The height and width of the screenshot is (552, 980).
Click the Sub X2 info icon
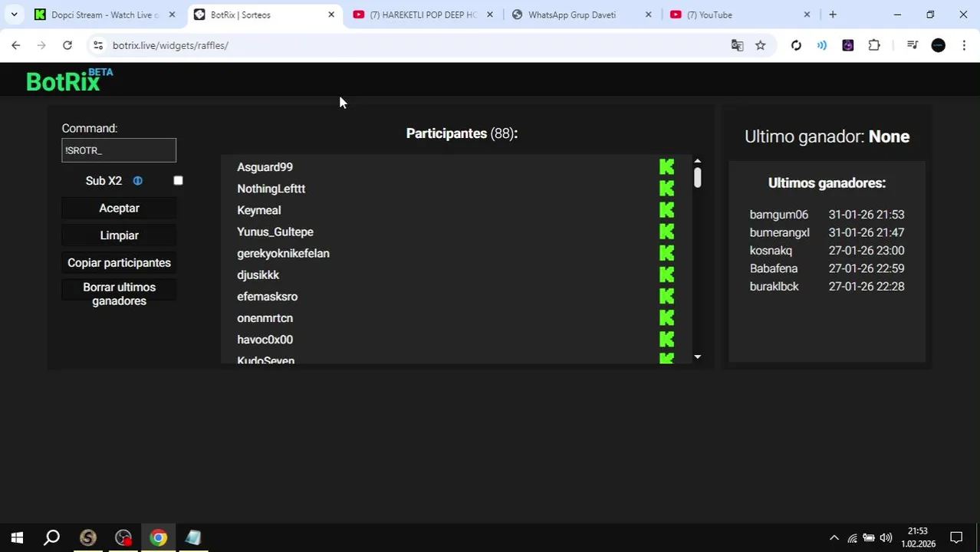(137, 181)
